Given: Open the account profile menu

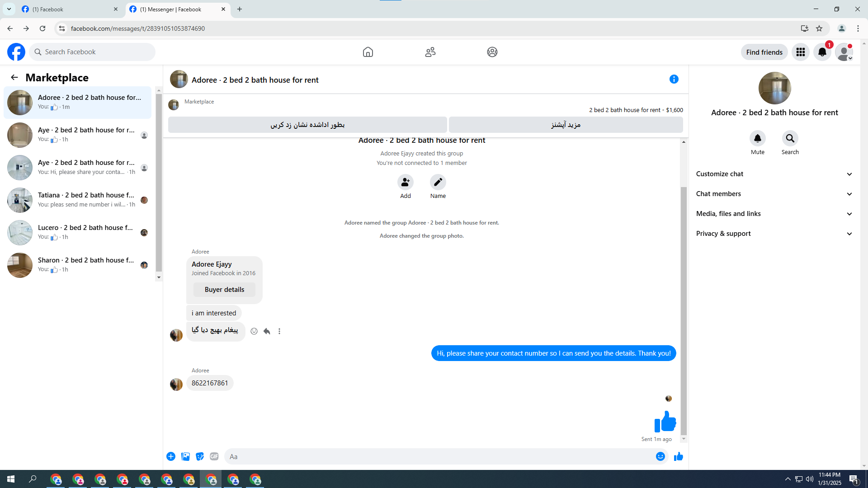Looking at the screenshot, I should pyautogui.click(x=844, y=52).
